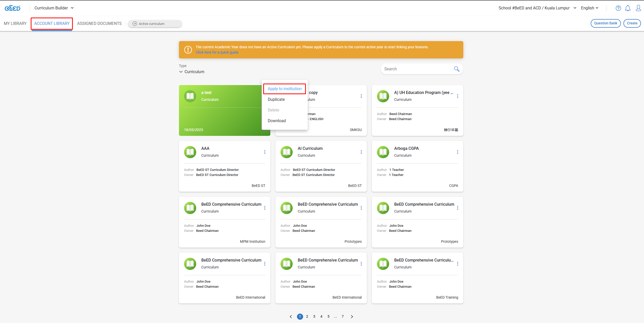
Task: Click the Question Bank button
Action: point(605,23)
